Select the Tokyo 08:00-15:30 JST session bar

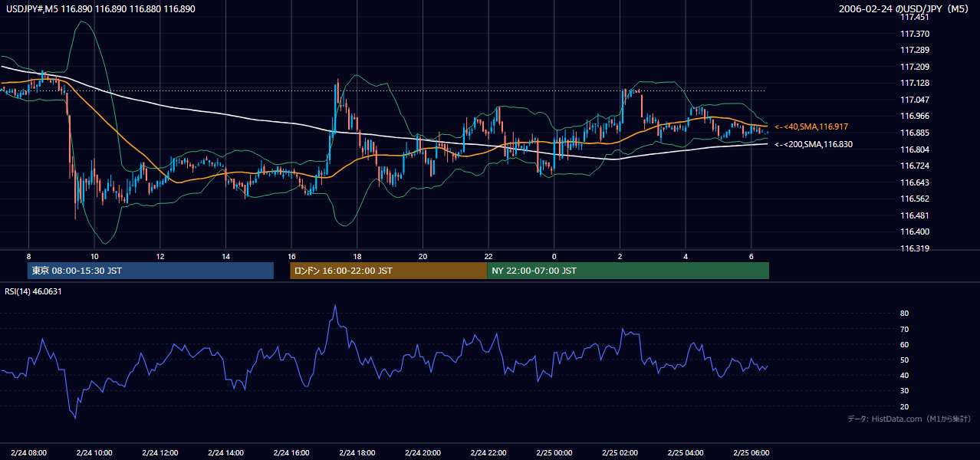click(150, 271)
